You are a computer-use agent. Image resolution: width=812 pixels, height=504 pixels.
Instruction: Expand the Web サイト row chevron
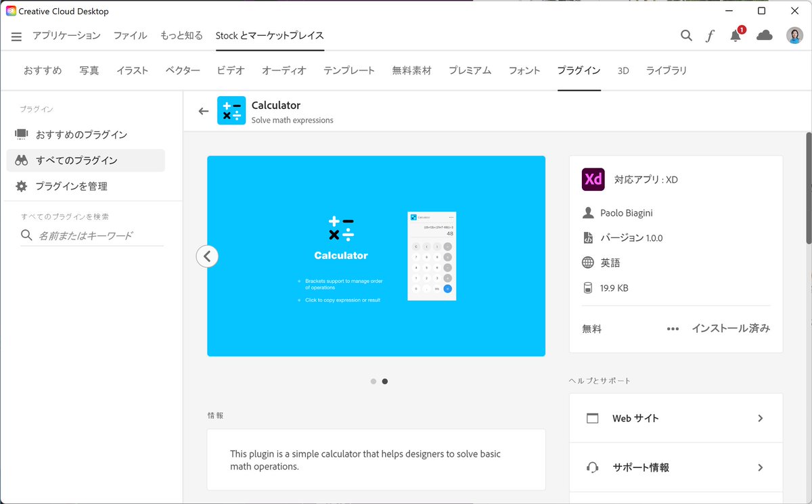coord(761,418)
